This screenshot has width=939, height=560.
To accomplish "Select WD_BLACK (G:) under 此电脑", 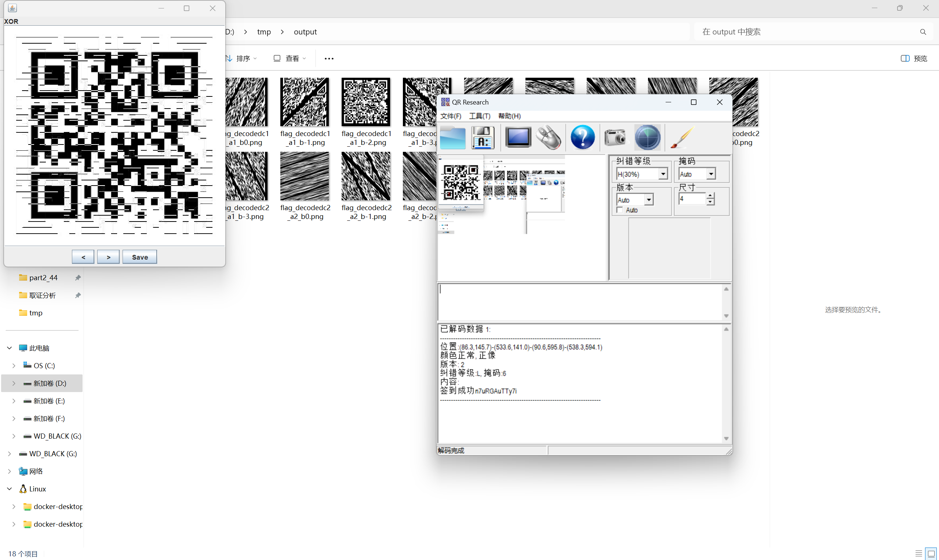I will click(x=57, y=436).
